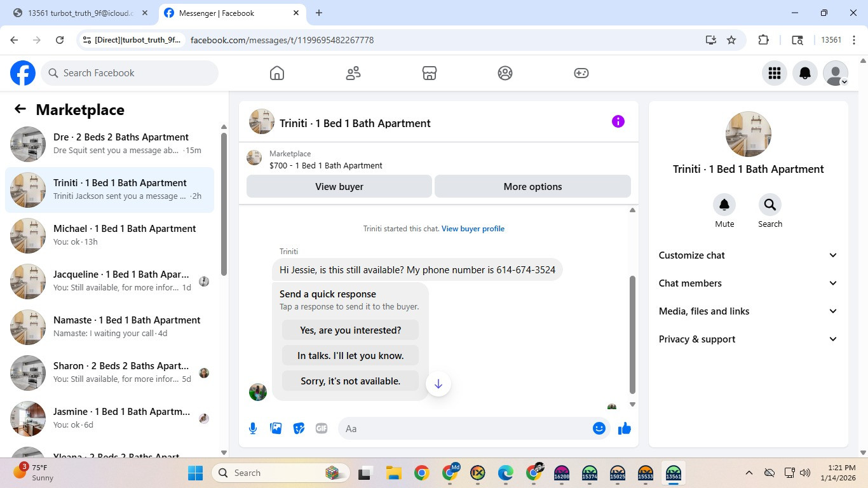868x488 pixels.
Task: Click the Aa message input box
Action: 466,428
